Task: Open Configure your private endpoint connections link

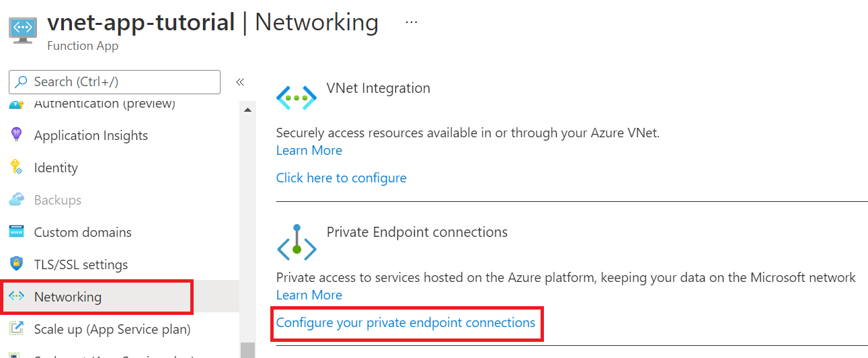Action: 405,323
